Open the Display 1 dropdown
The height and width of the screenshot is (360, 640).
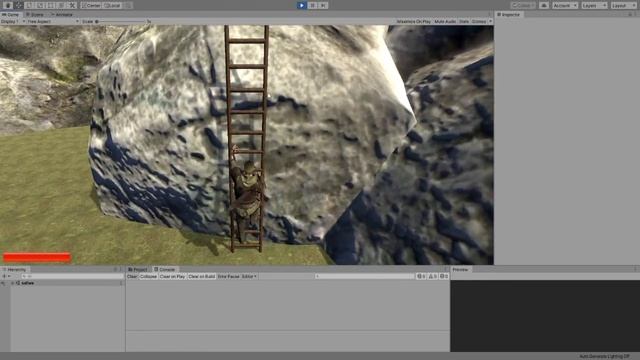coord(13,21)
